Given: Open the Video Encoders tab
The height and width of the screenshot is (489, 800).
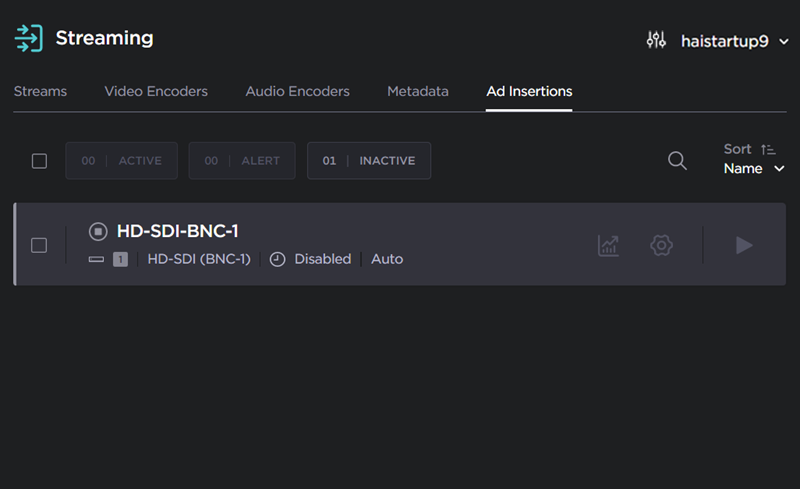Looking at the screenshot, I should click(156, 91).
